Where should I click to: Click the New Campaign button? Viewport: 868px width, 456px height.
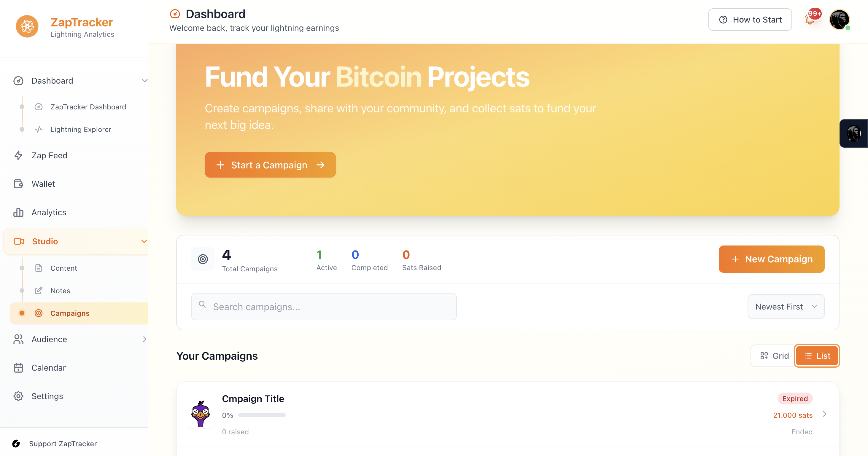pyautogui.click(x=771, y=259)
